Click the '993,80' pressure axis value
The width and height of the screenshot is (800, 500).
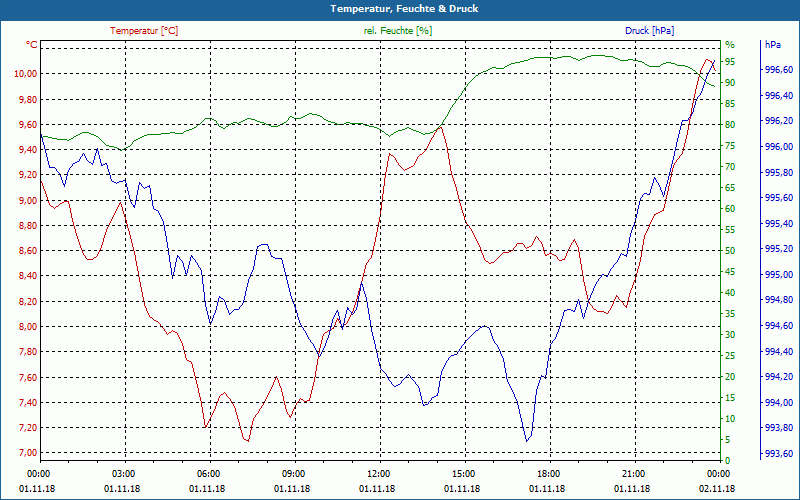pos(780,428)
